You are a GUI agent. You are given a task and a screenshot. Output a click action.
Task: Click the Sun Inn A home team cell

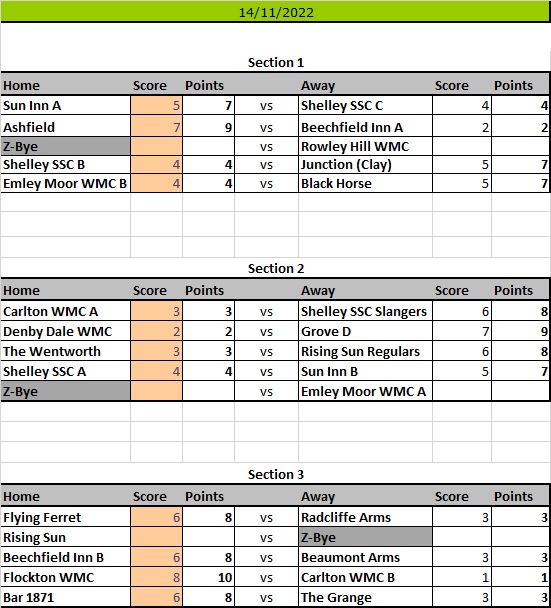click(66, 105)
